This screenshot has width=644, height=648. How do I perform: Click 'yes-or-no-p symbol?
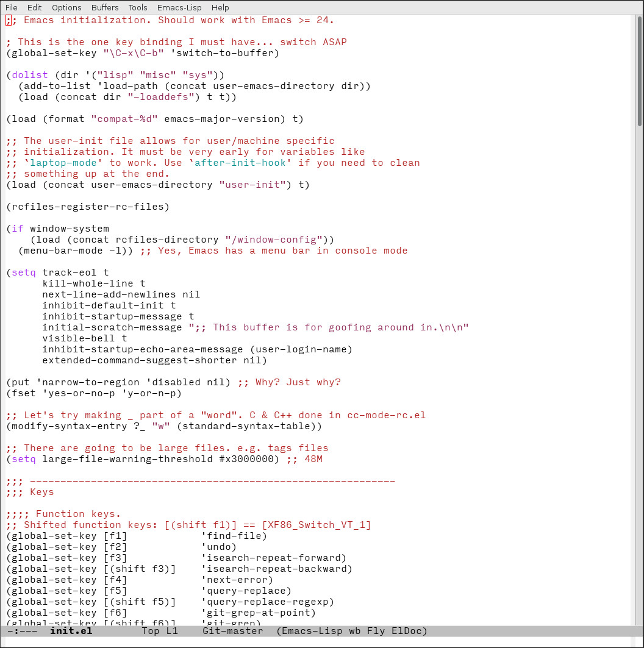coord(79,393)
